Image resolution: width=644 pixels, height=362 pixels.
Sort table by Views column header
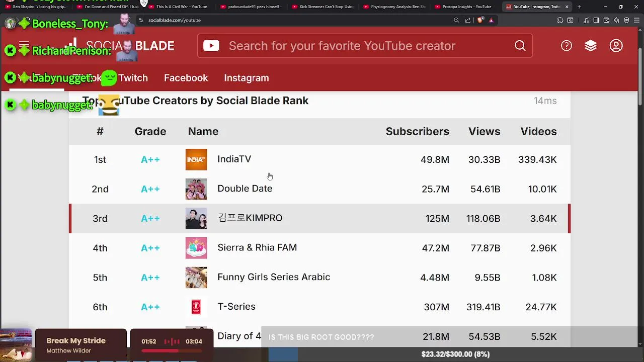(484, 131)
